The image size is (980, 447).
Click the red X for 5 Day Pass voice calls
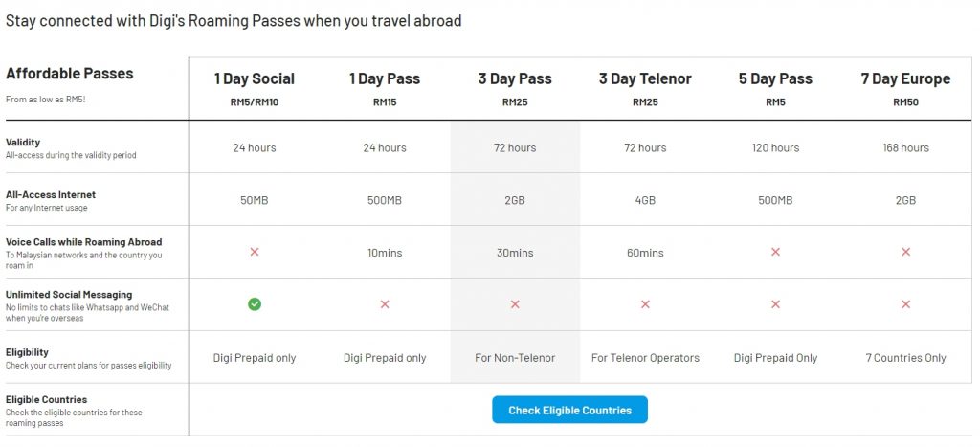click(x=775, y=252)
